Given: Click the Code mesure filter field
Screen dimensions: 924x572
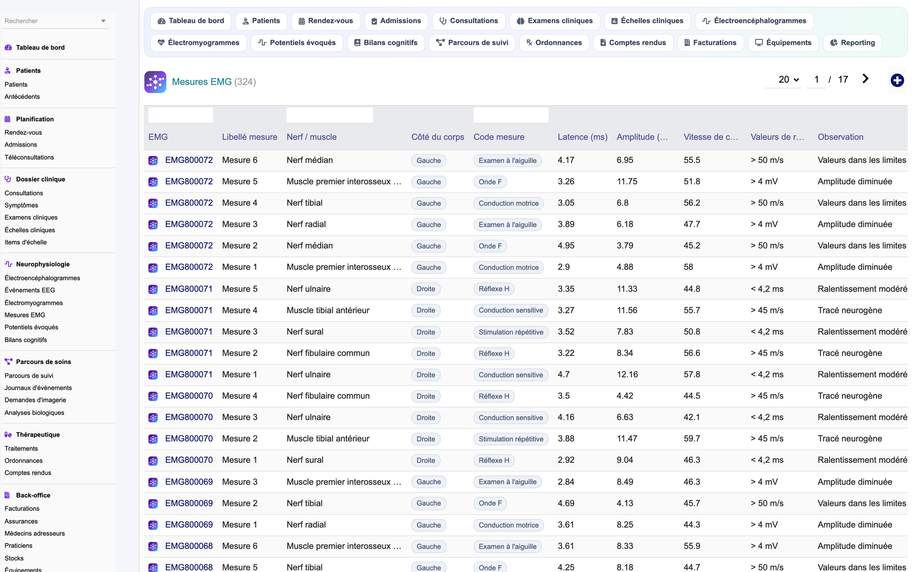Looking at the screenshot, I should tap(511, 115).
